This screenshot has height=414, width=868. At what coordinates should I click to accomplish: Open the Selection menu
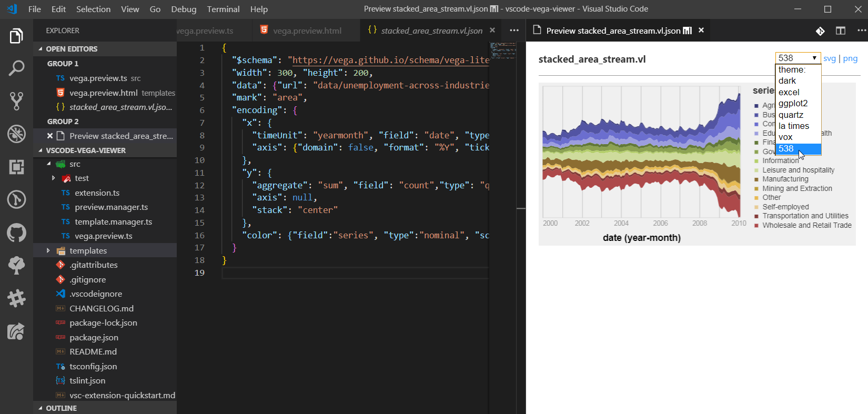click(93, 9)
